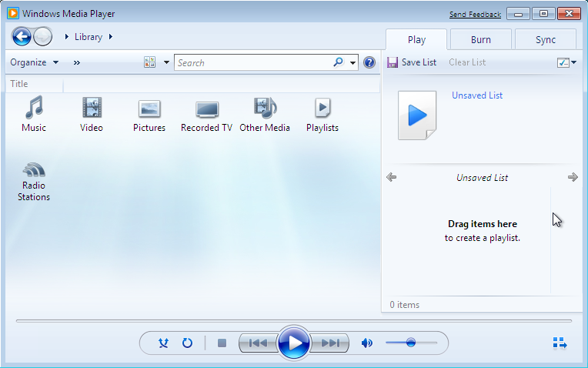The image size is (588, 368).
Task: Go to the previous list arrow
Action: (x=392, y=177)
